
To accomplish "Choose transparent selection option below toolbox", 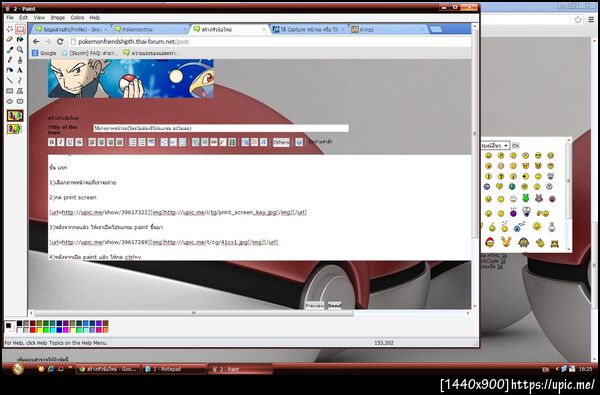I will [x=15, y=129].
